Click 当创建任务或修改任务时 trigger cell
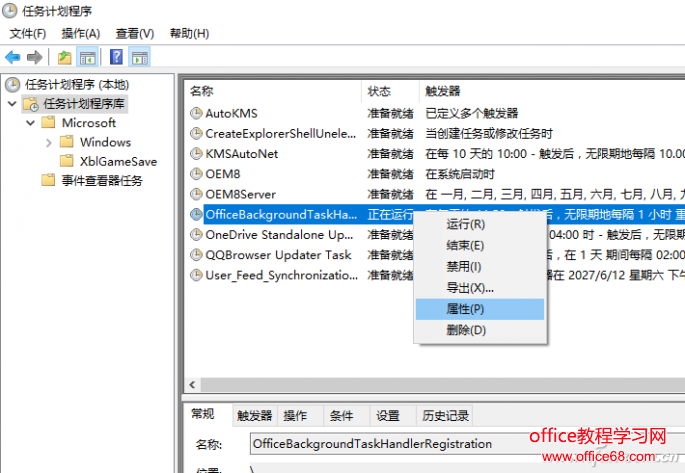This screenshot has height=473, width=685. (489, 134)
